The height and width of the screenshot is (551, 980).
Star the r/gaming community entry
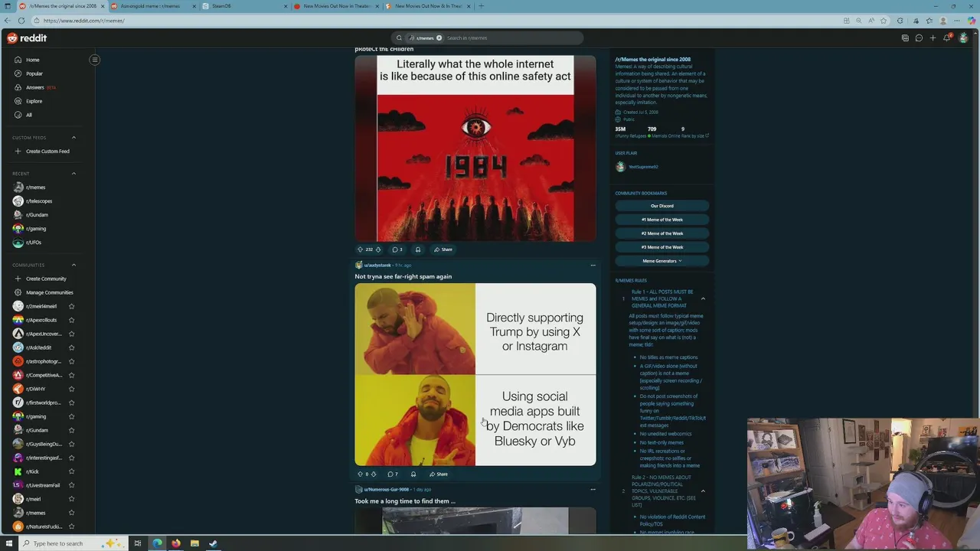71,416
